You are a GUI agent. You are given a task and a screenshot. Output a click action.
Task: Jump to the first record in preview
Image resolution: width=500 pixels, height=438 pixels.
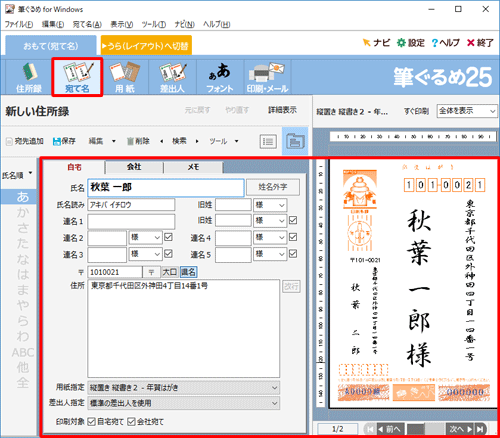(370, 429)
